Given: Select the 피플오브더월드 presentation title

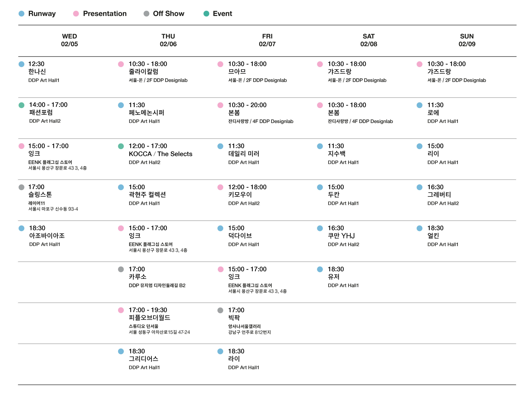Looking at the screenshot, I should [x=149, y=318].
